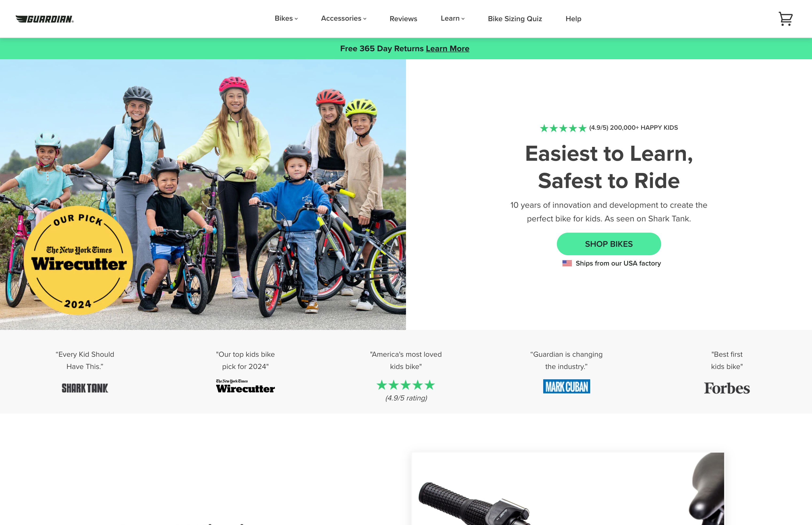Click the green free returns banner
812x525 pixels.
pos(406,48)
